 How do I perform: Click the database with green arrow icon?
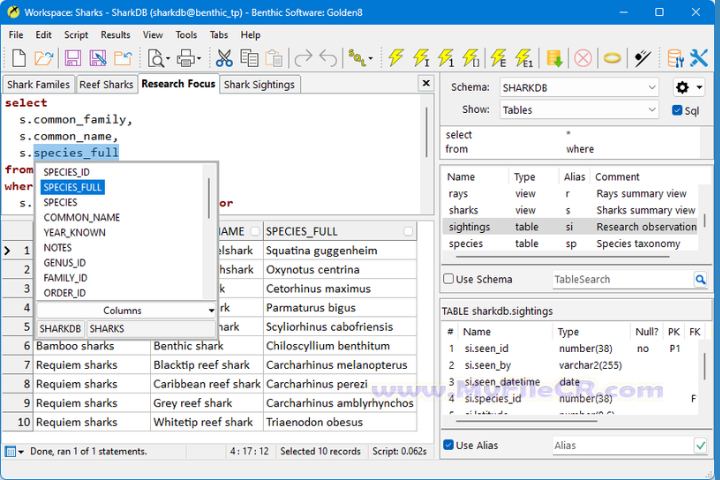click(x=554, y=58)
